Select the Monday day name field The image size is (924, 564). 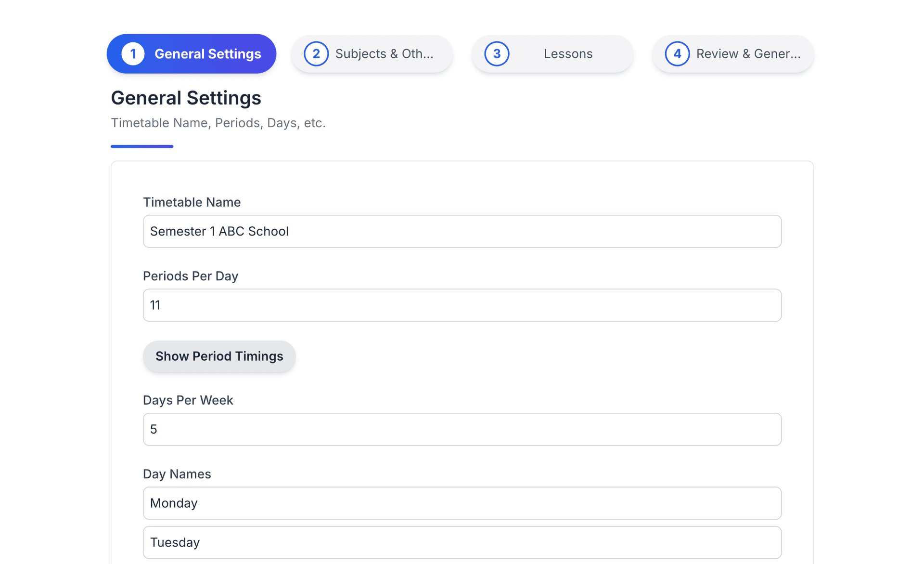(x=462, y=503)
